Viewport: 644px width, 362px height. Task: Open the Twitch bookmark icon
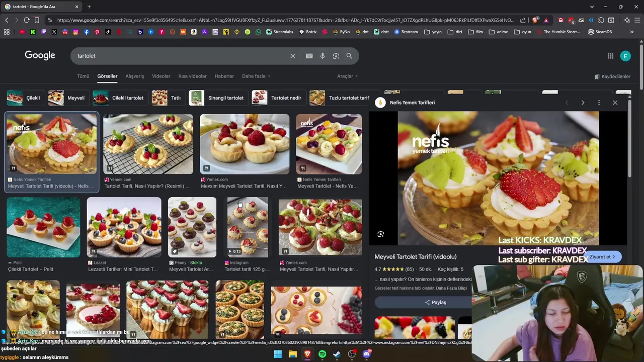(x=44, y=32)
